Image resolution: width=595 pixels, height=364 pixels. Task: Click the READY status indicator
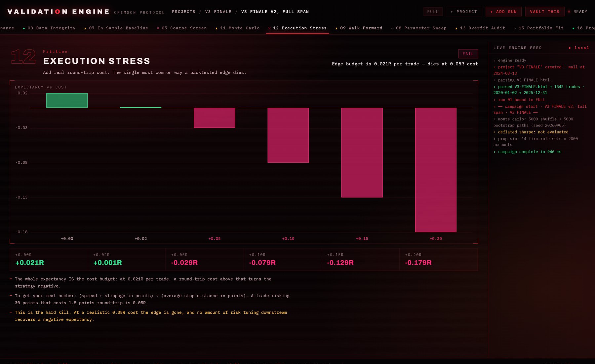[577, 12]
